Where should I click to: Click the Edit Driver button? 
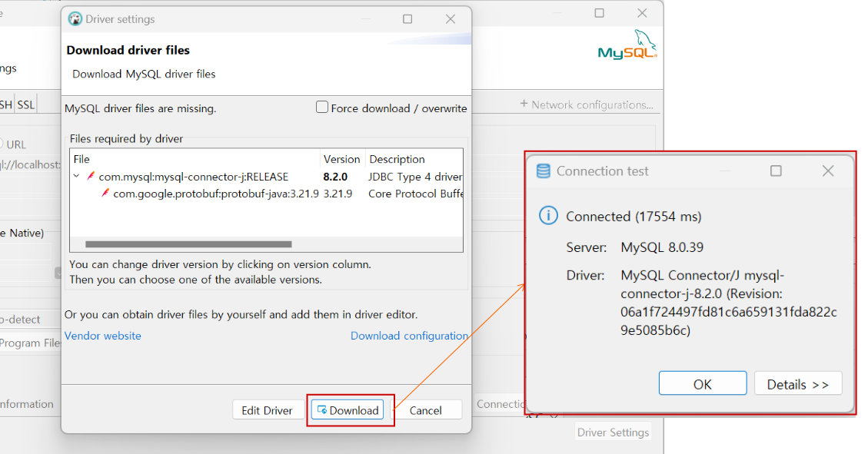[267, 410]
